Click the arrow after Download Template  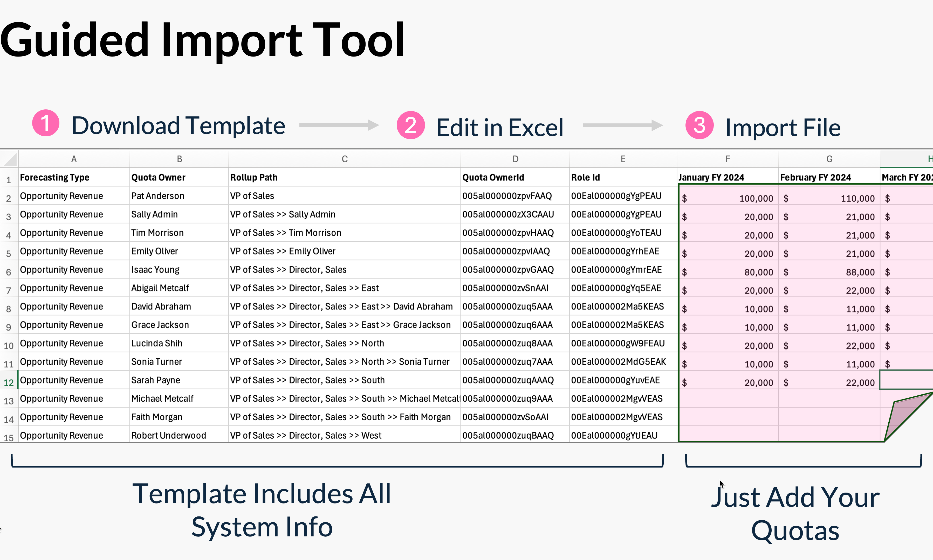coord(339,125)
